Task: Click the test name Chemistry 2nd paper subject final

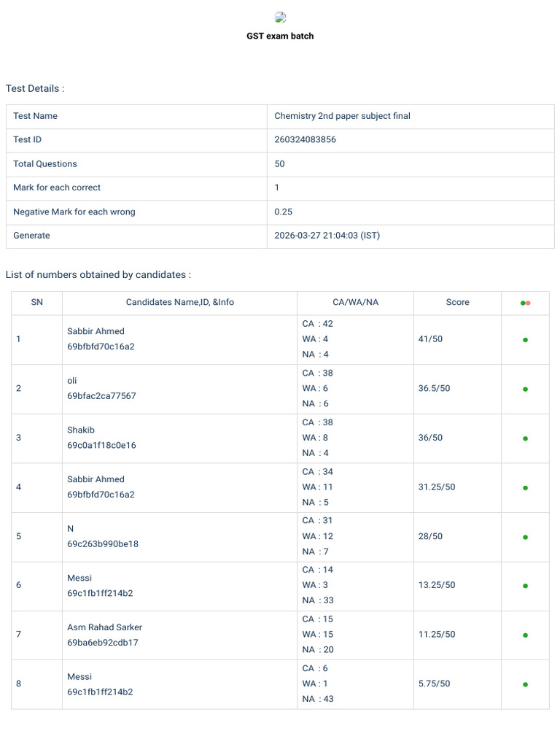Action: (343, 116)
